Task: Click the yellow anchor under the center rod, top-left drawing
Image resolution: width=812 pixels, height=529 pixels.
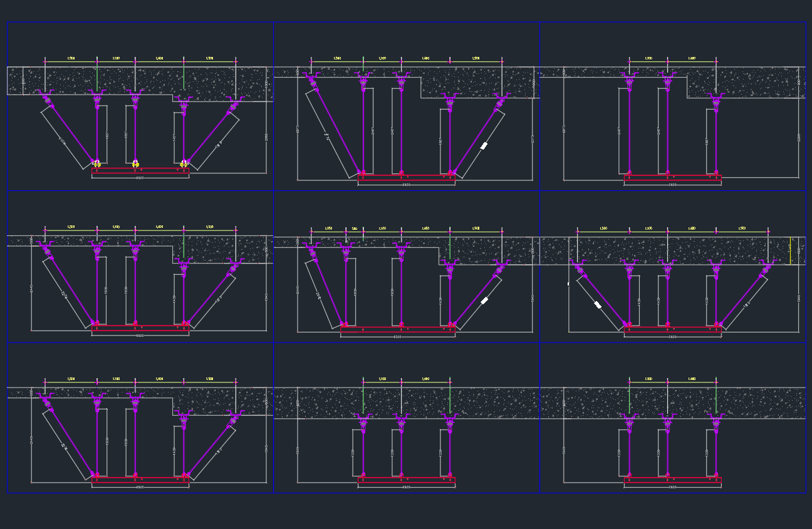Action: coord(136,164)
